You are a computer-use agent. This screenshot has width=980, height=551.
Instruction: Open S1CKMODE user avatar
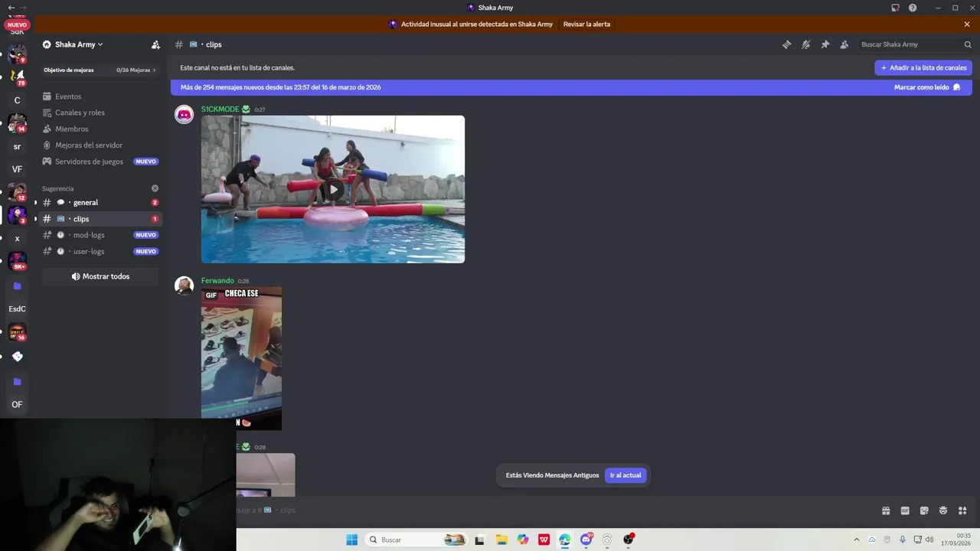184,115
